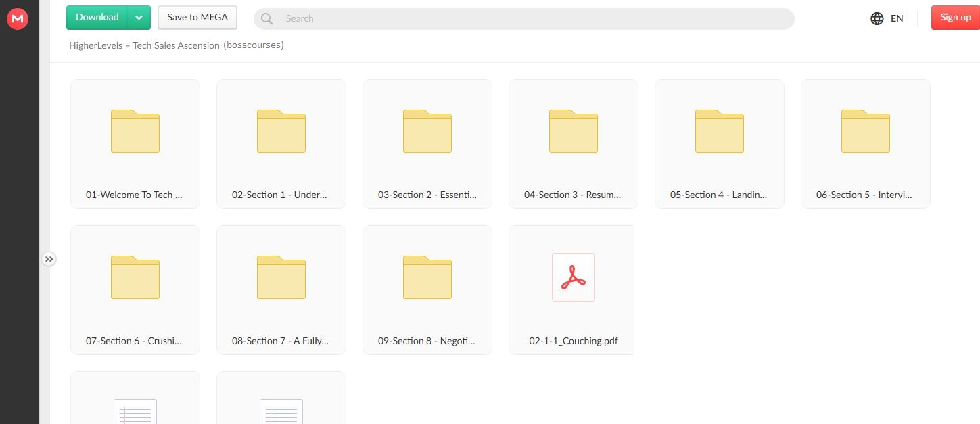The image size is (980, 424).
Task: Open the 01-Welcome To Tech folder
Action: [x=135, y=131]
